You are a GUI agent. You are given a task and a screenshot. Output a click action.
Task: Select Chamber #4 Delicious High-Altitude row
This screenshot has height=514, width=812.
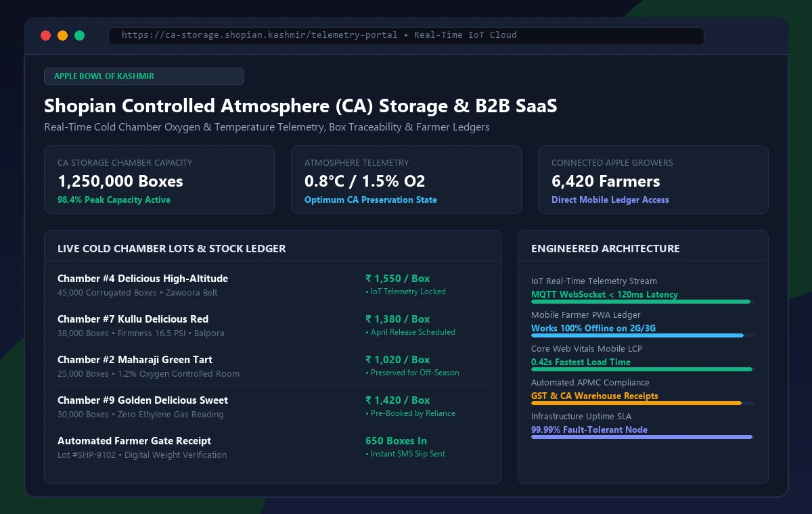[x=272, y=285]
